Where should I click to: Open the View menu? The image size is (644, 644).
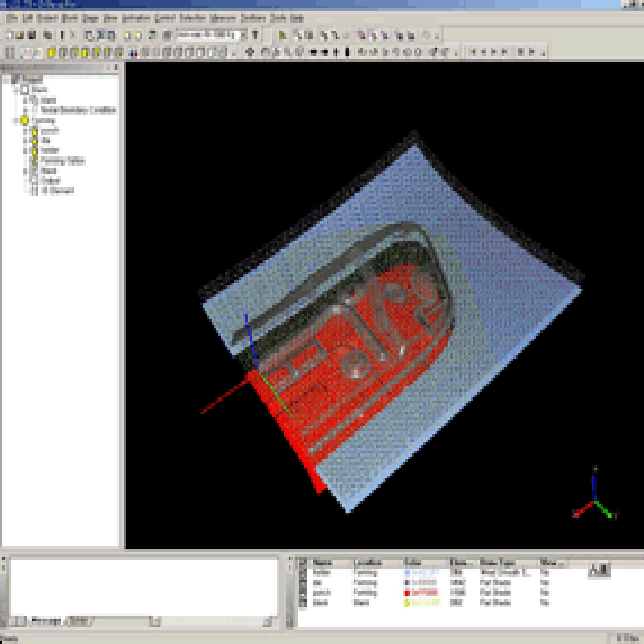[110, 18]
